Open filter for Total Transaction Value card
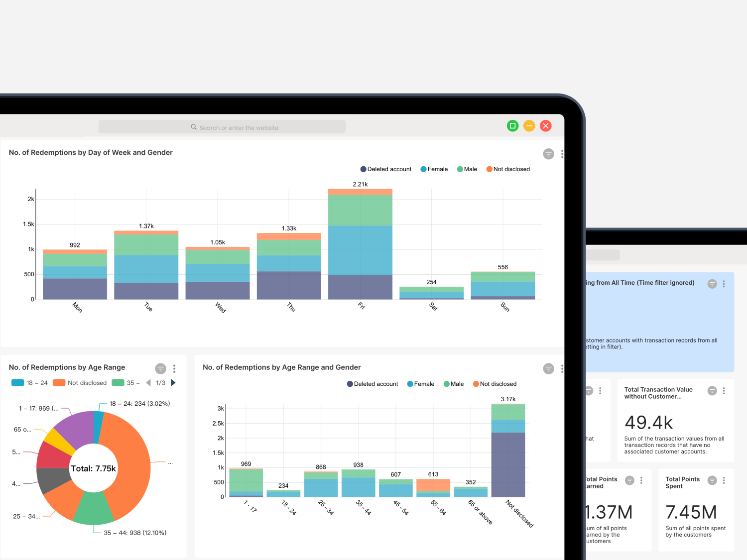The image size is (747, 560). pyautogui.click(x=712, y=391)
